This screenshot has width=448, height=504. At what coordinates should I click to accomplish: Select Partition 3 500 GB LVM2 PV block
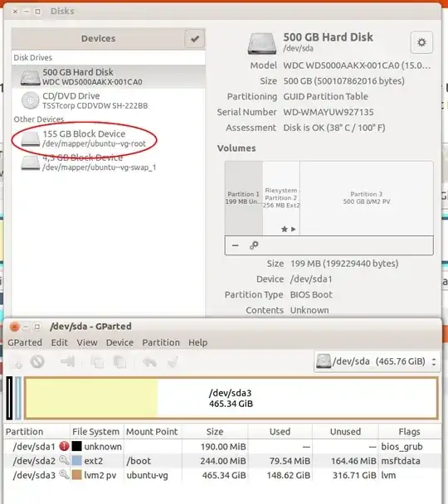tap(367, 198)
